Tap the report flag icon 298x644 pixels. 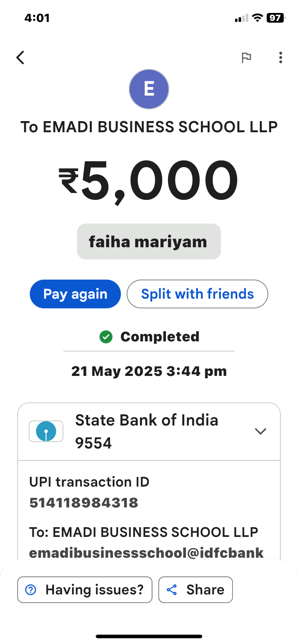[x=246, y=57]
